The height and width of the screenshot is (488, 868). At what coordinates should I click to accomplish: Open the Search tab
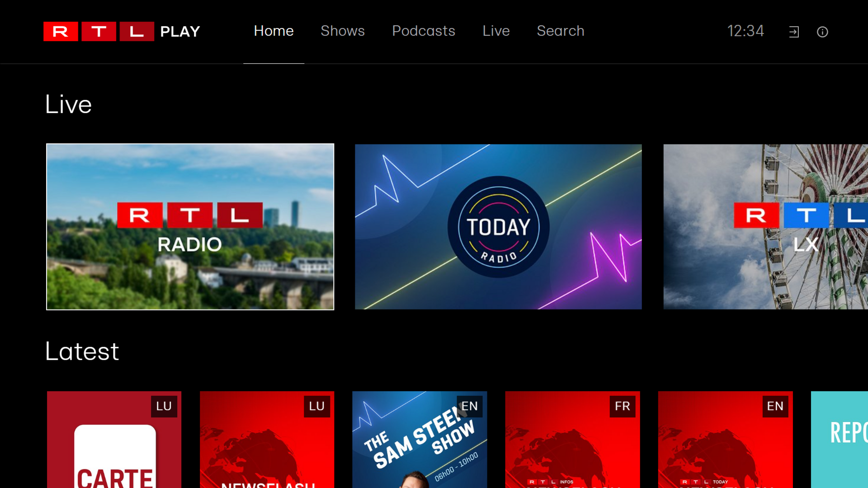pos(561,31)
